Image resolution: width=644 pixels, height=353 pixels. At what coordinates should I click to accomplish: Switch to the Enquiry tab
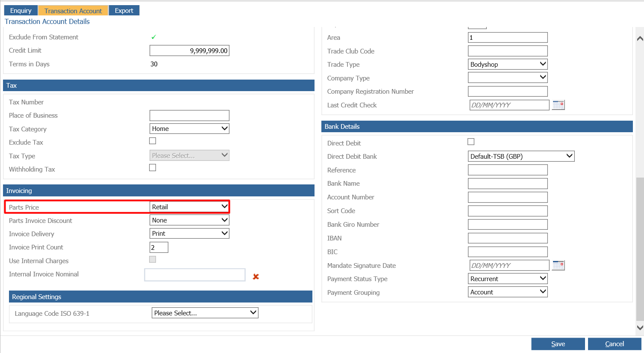coord(21,11)
